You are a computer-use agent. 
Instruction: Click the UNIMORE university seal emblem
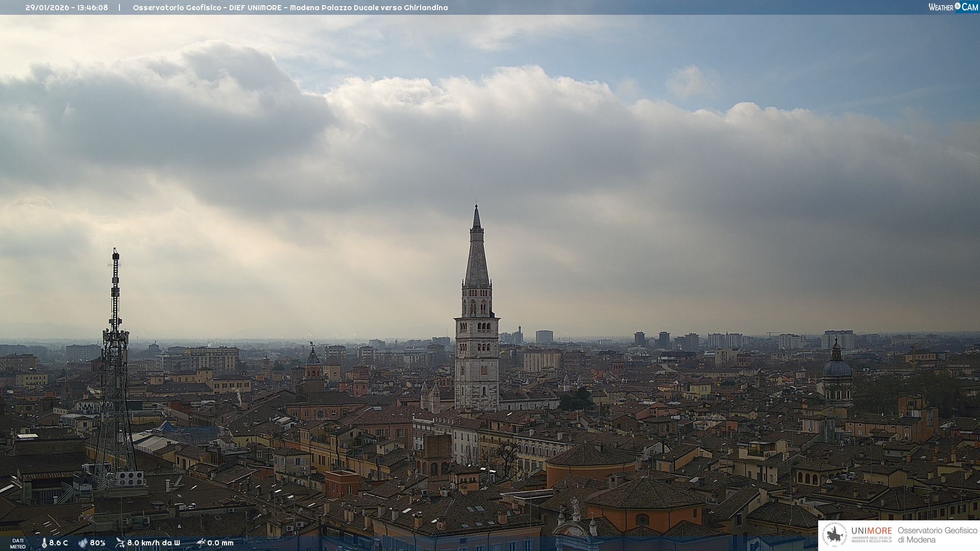pos(835,535)
